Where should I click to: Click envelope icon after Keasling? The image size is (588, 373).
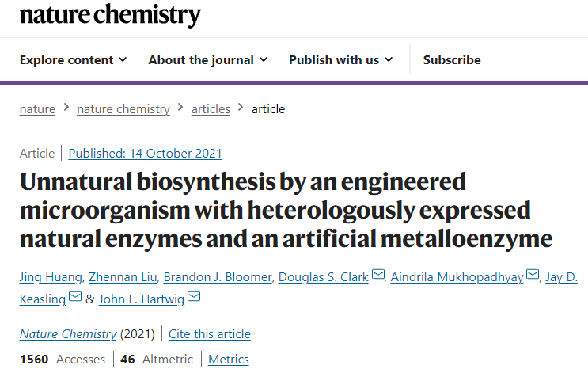75,298
